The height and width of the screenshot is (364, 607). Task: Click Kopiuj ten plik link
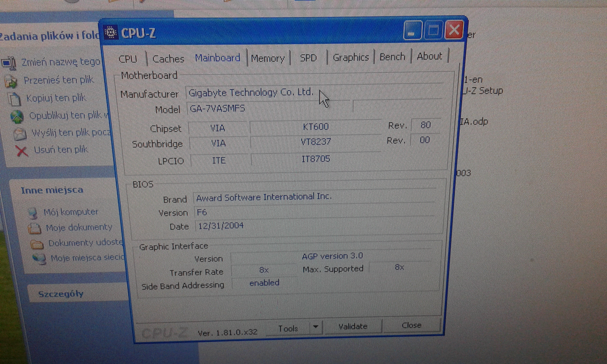[56, 98]
